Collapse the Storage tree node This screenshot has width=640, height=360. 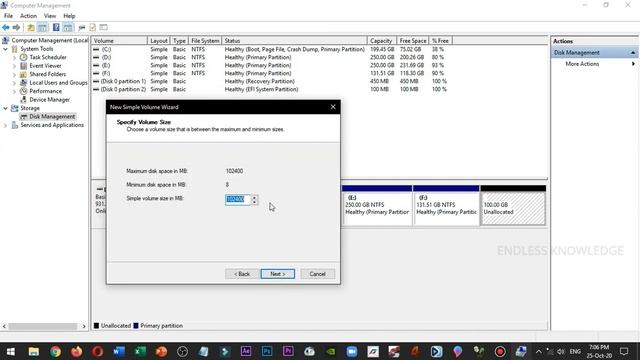pos(6,108)
